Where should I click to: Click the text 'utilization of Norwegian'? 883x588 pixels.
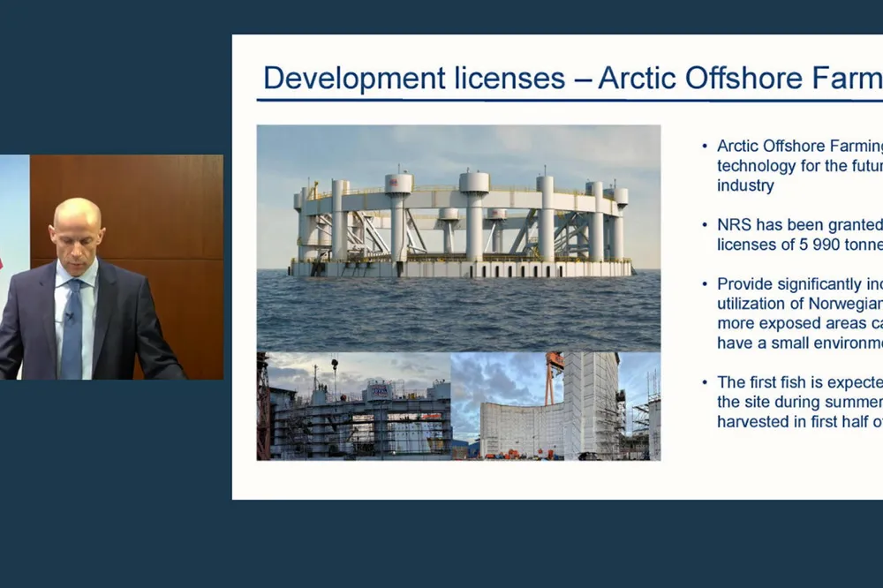coord(800,304)
